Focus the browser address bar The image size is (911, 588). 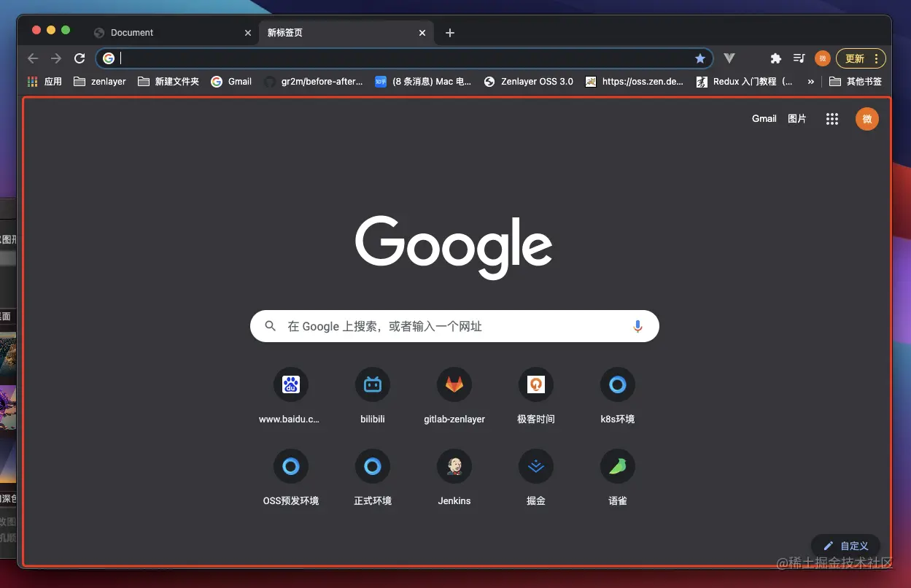tap(405, 58)
